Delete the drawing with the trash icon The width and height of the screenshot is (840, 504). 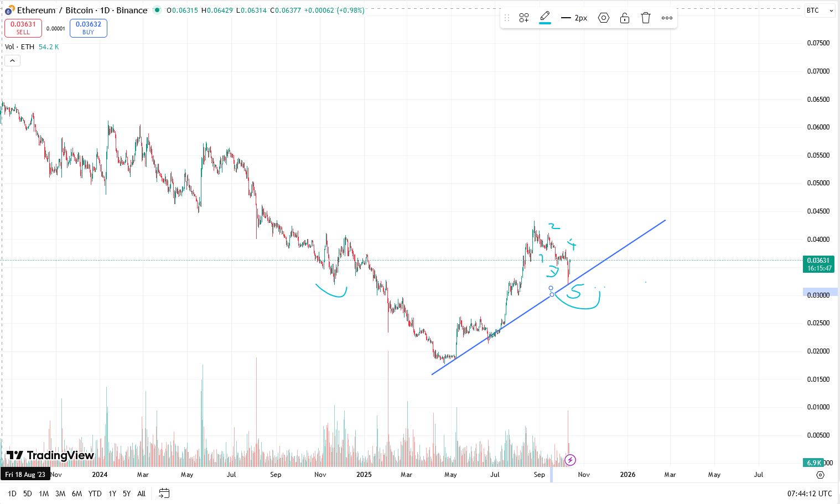pos(646,18)
